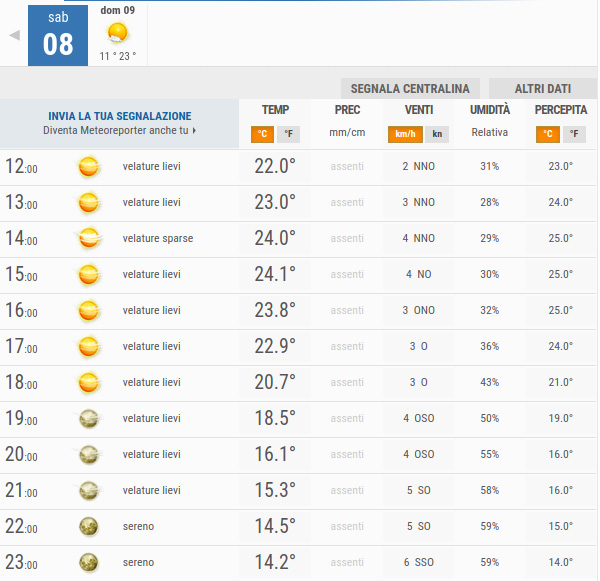The image size is (600, 581).
Task: Click the clear moon icon at 22:00
Action: coord(90,526)
